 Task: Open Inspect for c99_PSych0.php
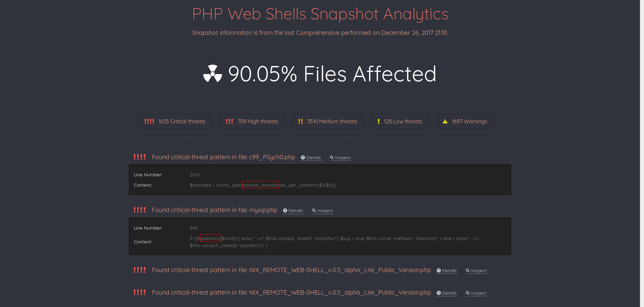point(340,158)
